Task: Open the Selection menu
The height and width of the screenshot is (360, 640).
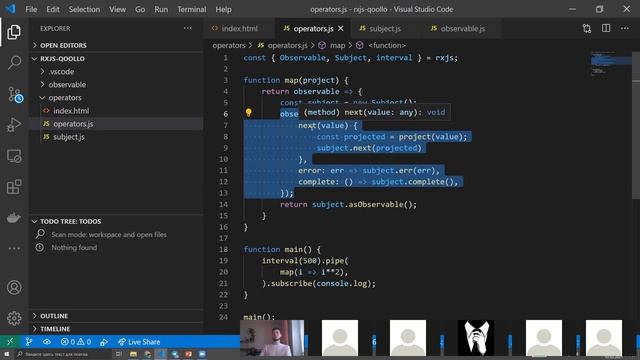Action: click(84, 9)
